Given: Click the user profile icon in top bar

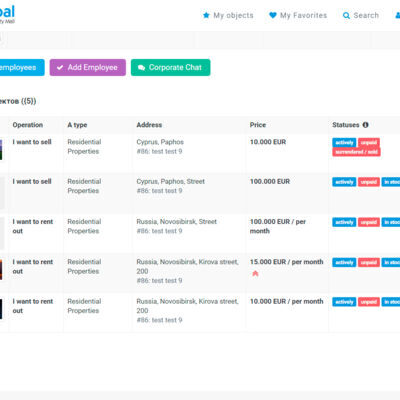Looking at the screenshot, I should click(398, 15).
